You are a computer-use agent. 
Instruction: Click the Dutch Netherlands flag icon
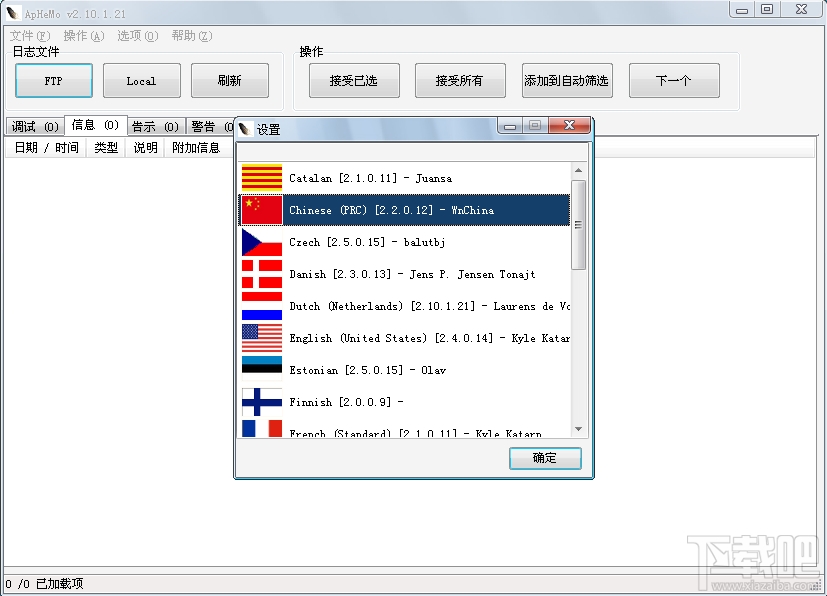click(262, 306)
